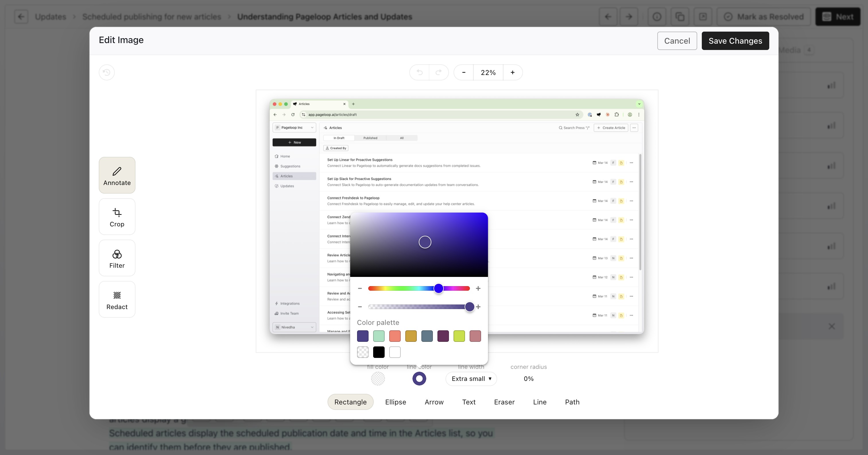
Task: Click next-item arrow in background toolbar
Action: (x=629, y=17)
